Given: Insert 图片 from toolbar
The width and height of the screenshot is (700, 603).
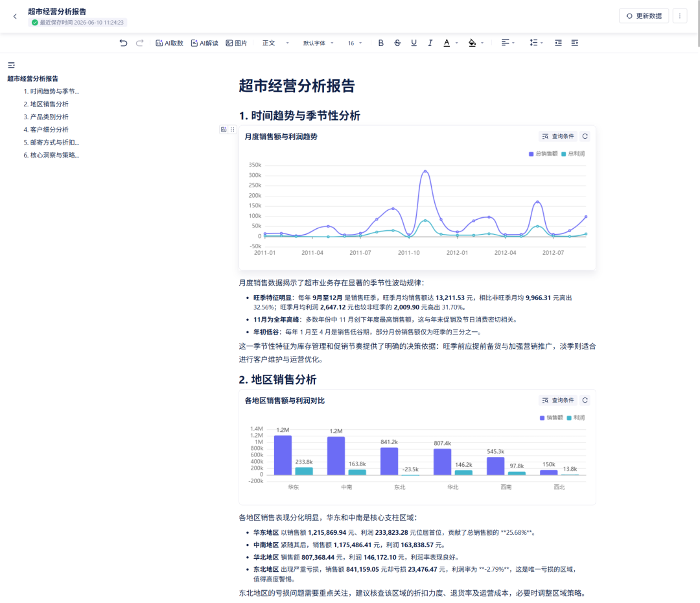Looking at the screenshot, I should (237, 43).
